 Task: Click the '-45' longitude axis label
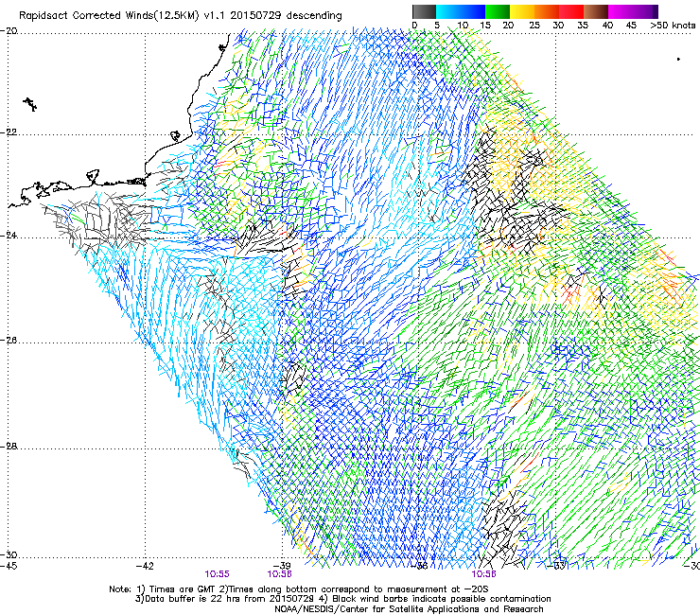point(9,566)
